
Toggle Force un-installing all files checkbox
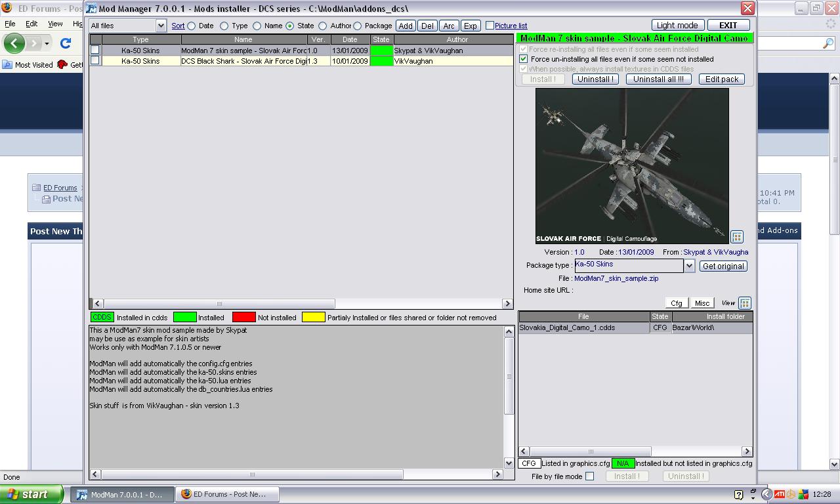coord(523,59)
